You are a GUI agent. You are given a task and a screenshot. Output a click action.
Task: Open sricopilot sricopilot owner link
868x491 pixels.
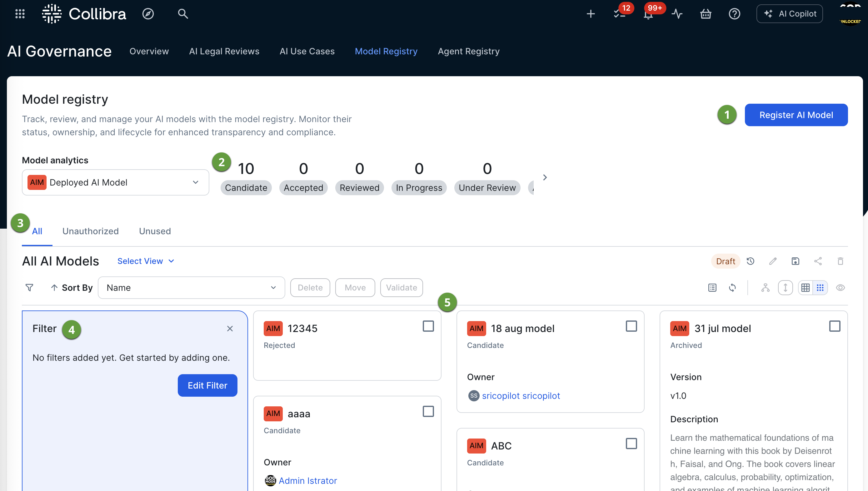tap(521, 396)
